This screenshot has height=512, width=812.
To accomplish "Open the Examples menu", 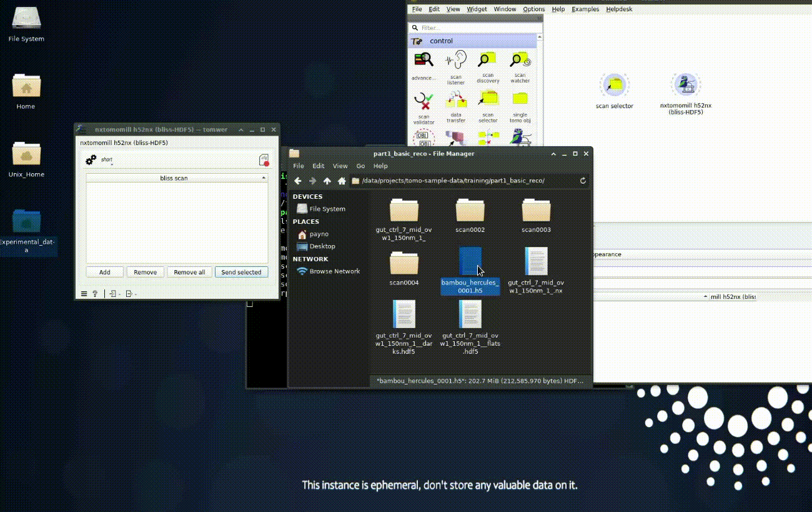I will point(585,9).
